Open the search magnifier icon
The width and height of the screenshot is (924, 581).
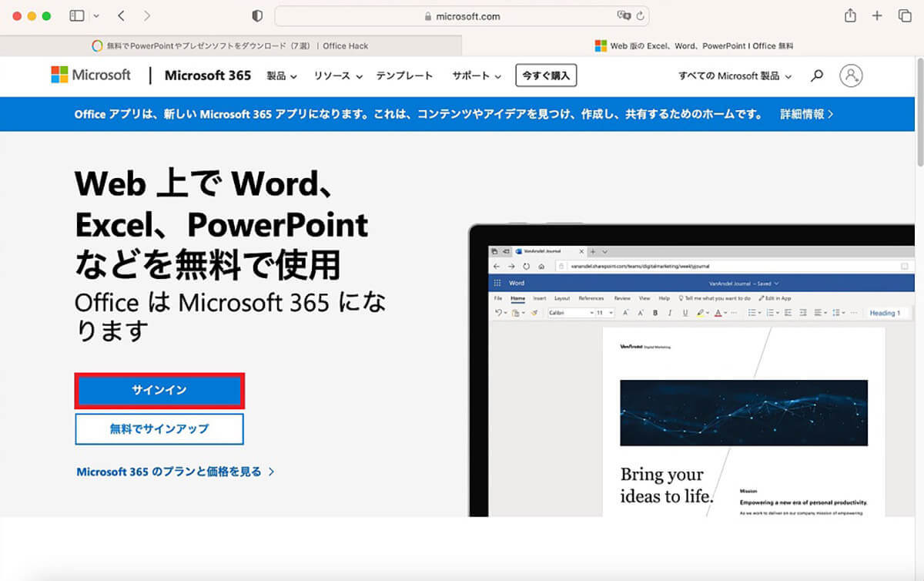point(817,76)
